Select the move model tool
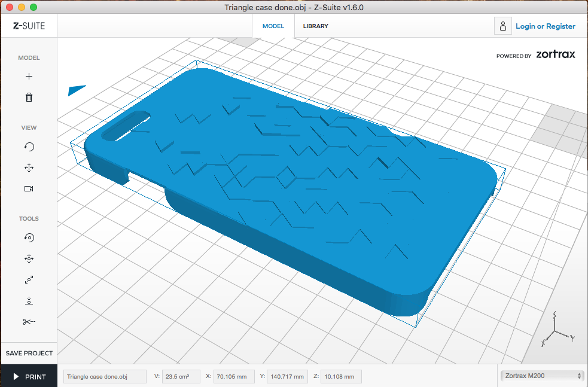The image size is (588, 387). [29, 258]
